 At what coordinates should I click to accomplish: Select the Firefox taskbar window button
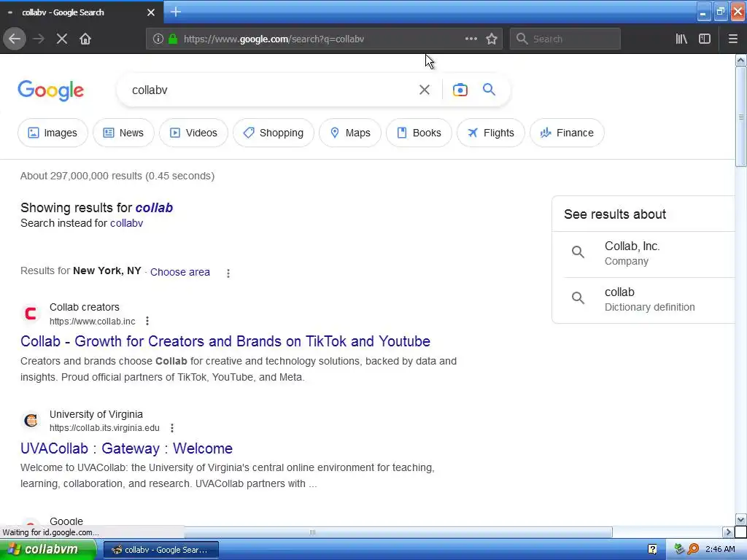coord(161,550)
